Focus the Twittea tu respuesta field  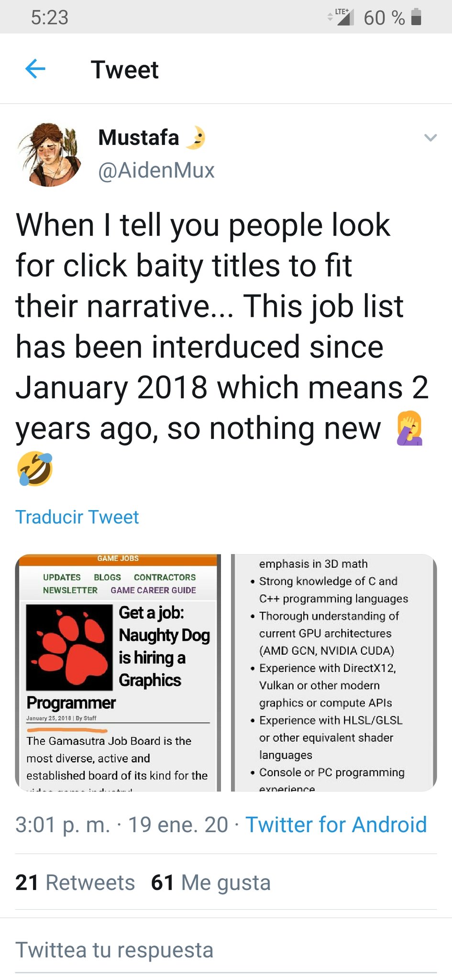coord(226,950)
